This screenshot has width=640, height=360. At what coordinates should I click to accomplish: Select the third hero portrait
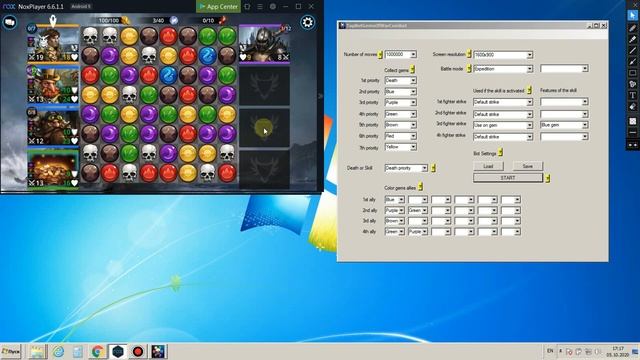click(53, 127)
